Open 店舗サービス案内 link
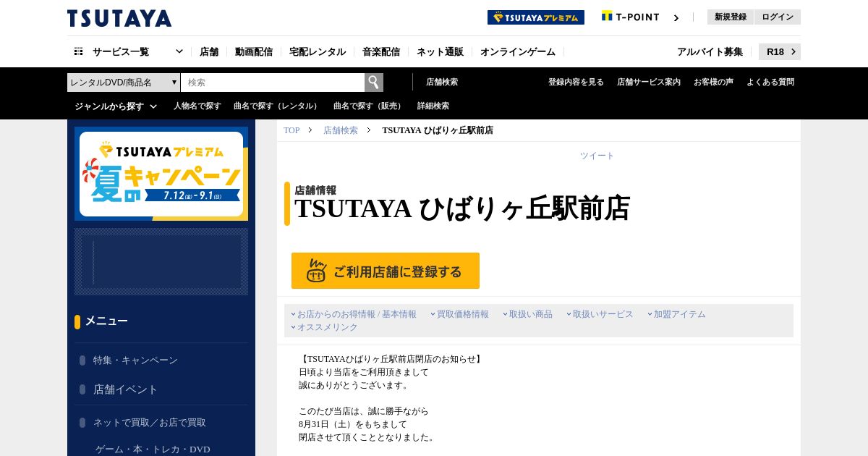The height and width of the screenshot is (456, 868). click(649, 82)
